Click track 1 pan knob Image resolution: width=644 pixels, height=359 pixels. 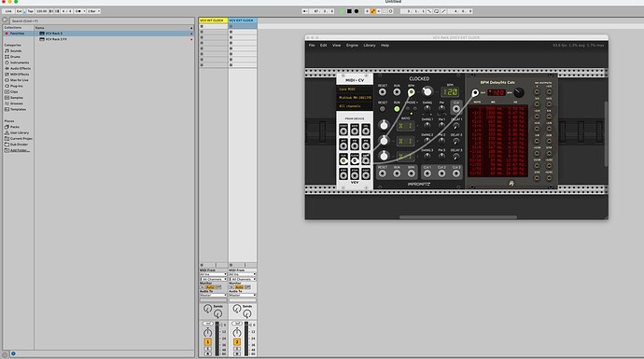point(208,332)
